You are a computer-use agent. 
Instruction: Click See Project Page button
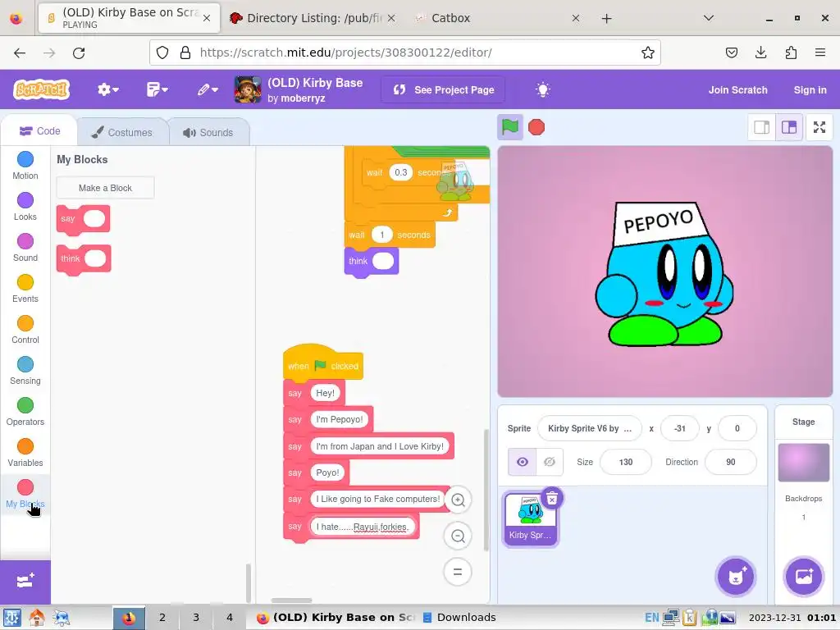(x=443, y=90)
